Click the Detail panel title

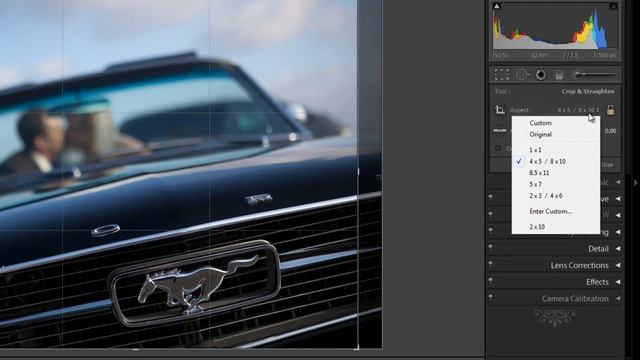point(598,249)
